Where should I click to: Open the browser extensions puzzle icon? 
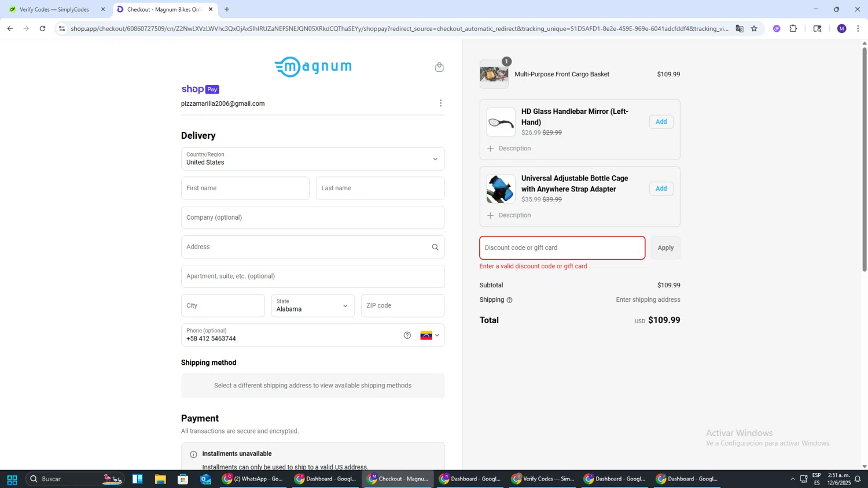793,28
